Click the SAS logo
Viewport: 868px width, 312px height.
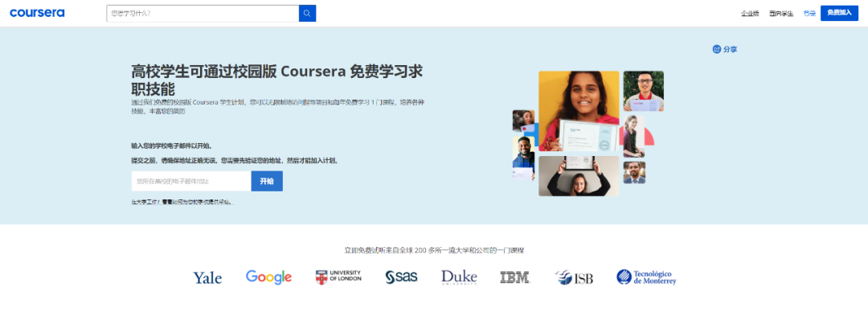pos(401,277)
